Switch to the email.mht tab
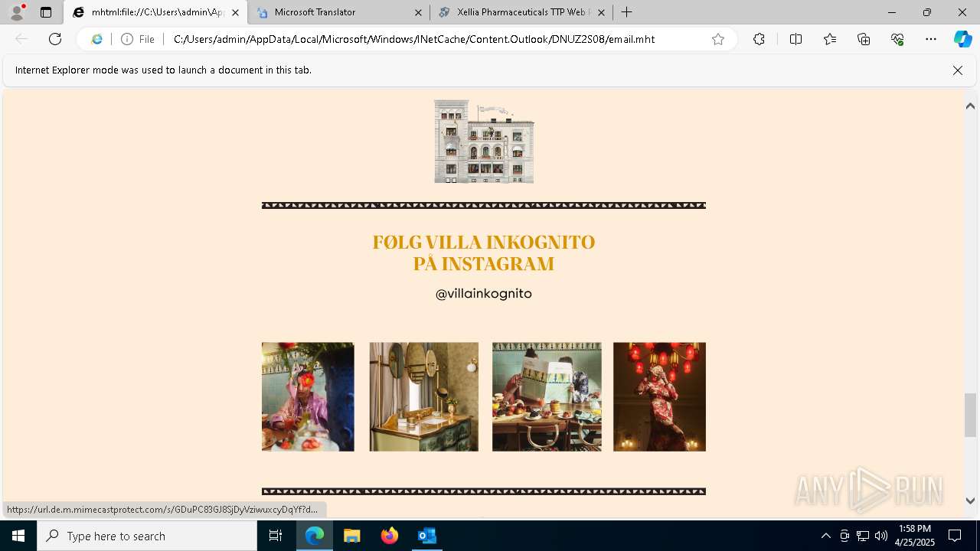This screenshot has width=980, height=551. tap(155, 12)
